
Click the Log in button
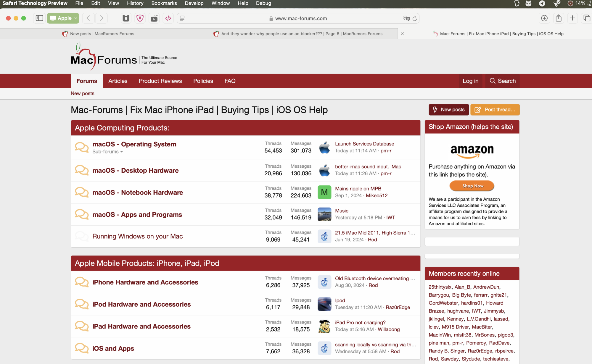point(470,81)
